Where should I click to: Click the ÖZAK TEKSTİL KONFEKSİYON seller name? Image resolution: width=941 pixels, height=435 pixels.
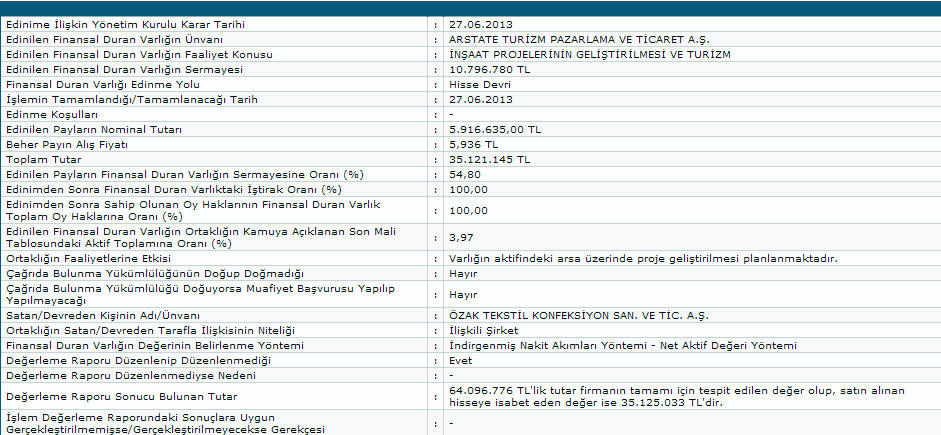(579, 316)
